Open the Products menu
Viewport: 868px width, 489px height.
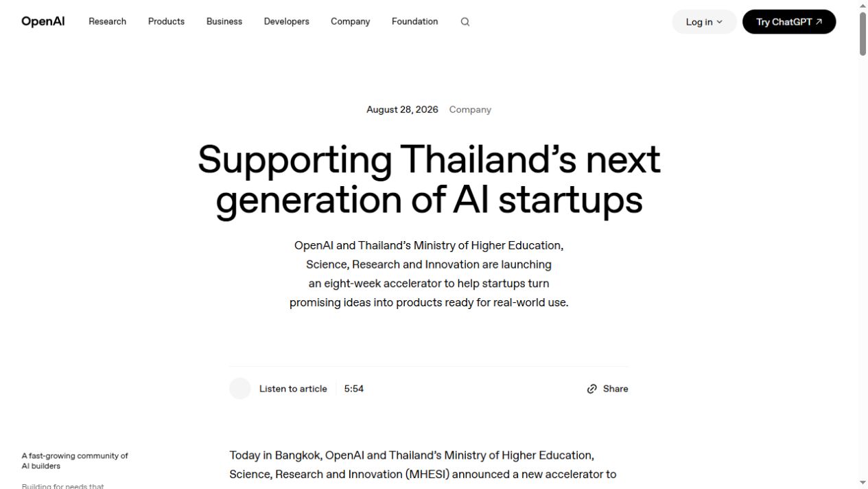tap(166, 21)
